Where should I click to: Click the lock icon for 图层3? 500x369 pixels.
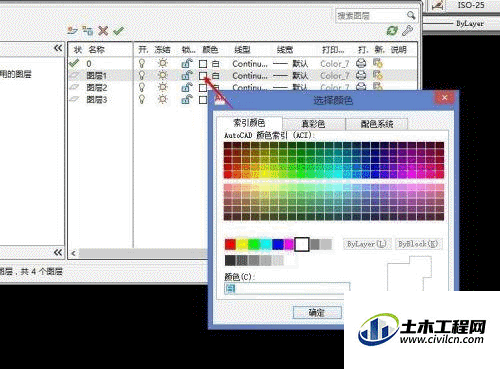pos(187,99)
